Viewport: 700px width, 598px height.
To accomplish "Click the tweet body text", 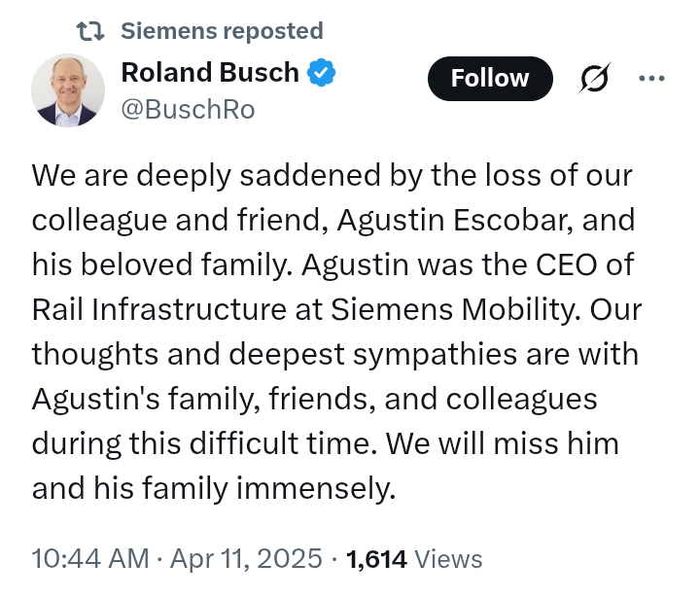I will pyautogui.click(x=336, y=332).
